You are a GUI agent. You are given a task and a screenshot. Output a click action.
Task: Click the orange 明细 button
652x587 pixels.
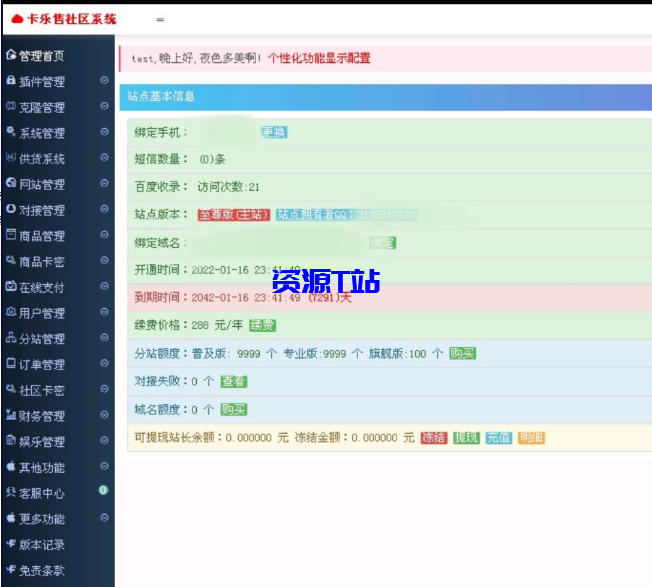[531, 438]
